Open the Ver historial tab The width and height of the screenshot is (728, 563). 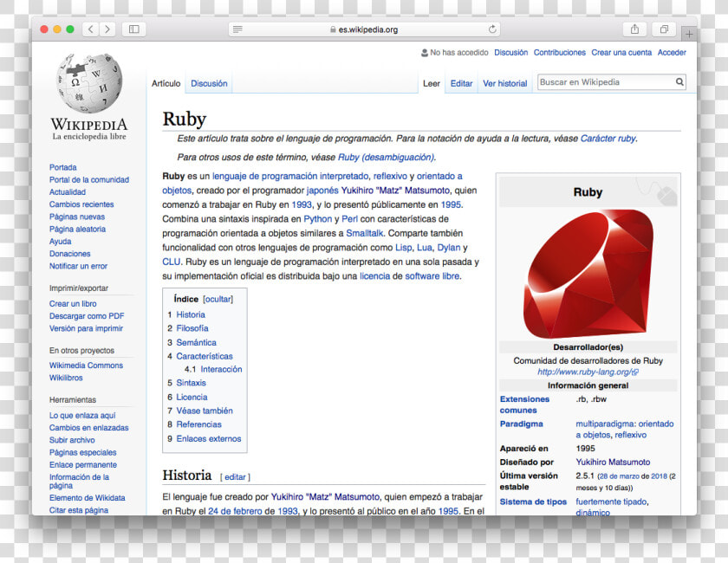[x=504, y=83]
